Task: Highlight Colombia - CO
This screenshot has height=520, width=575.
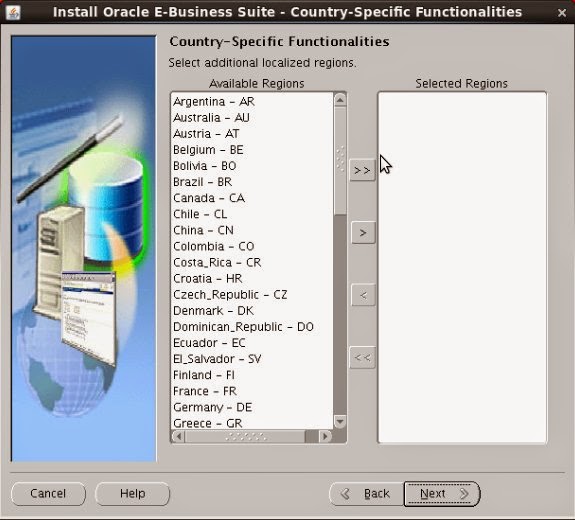Action: 214,247
